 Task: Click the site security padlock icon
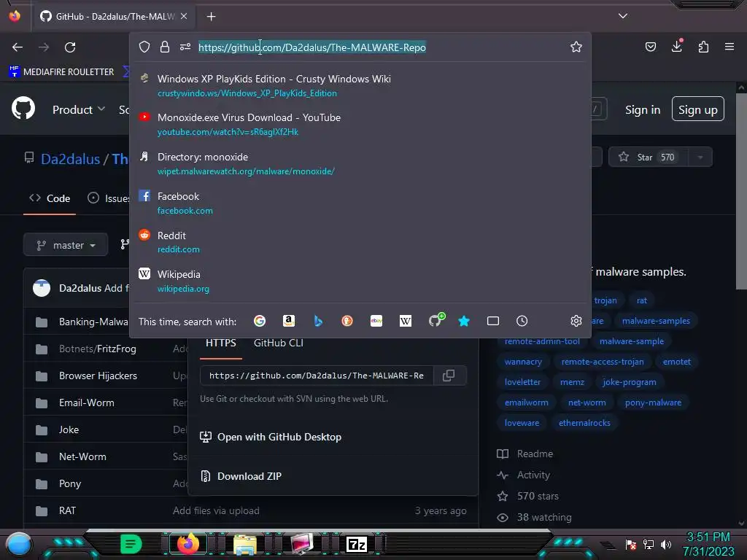click(165, 47)
